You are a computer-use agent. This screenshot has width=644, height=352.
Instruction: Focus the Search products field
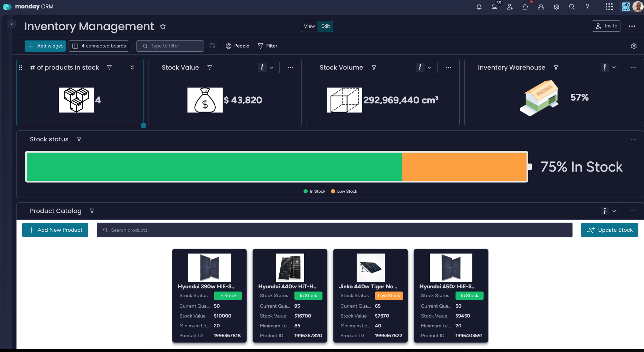(334, 230)
